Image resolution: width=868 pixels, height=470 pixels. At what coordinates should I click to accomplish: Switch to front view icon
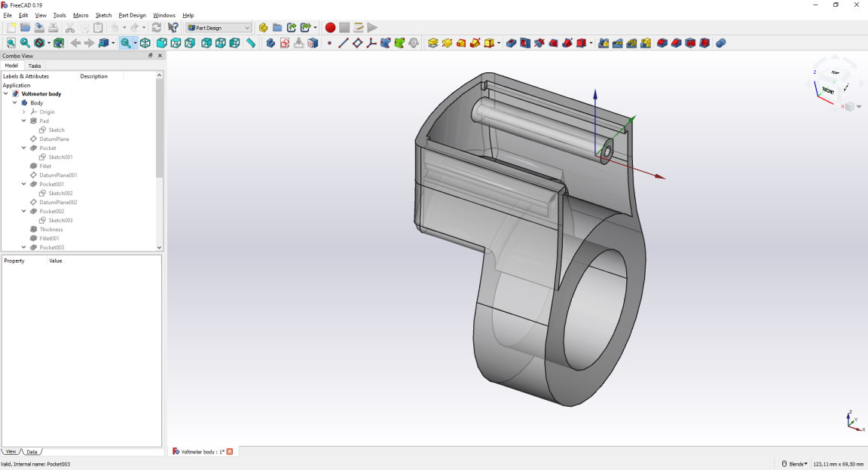point(162,43)
